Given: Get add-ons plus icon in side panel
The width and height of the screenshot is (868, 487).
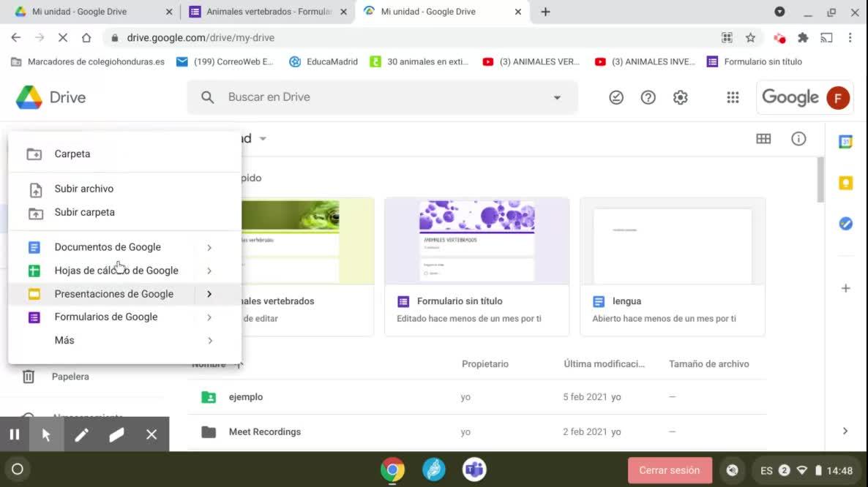Looking at the screenshot, I should (x=845, y=288).
